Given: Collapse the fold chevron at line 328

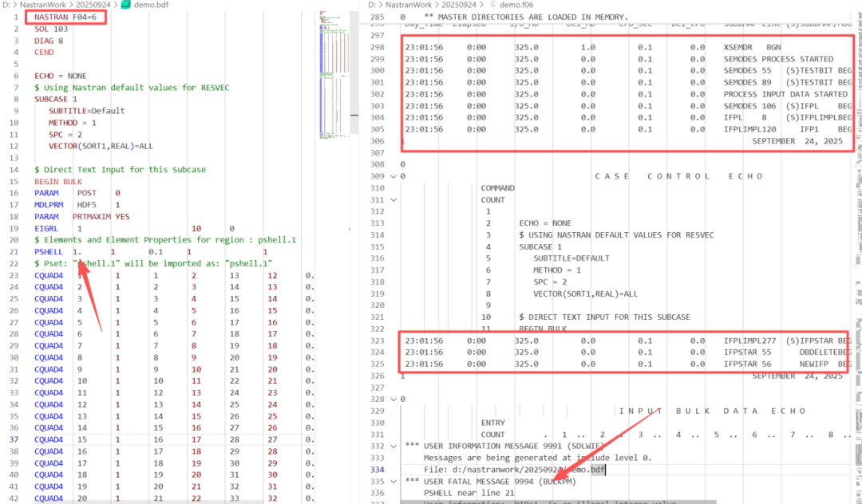Looking at the screenshot, I should (393, 400).
